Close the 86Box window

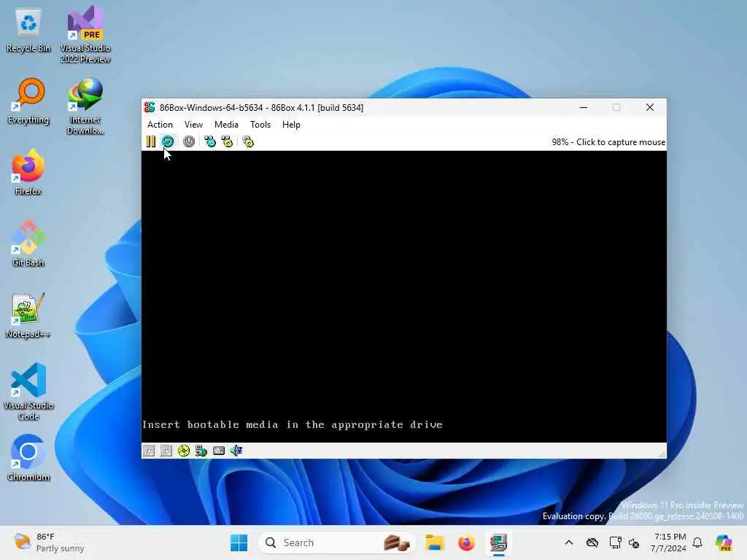[650, 108]
